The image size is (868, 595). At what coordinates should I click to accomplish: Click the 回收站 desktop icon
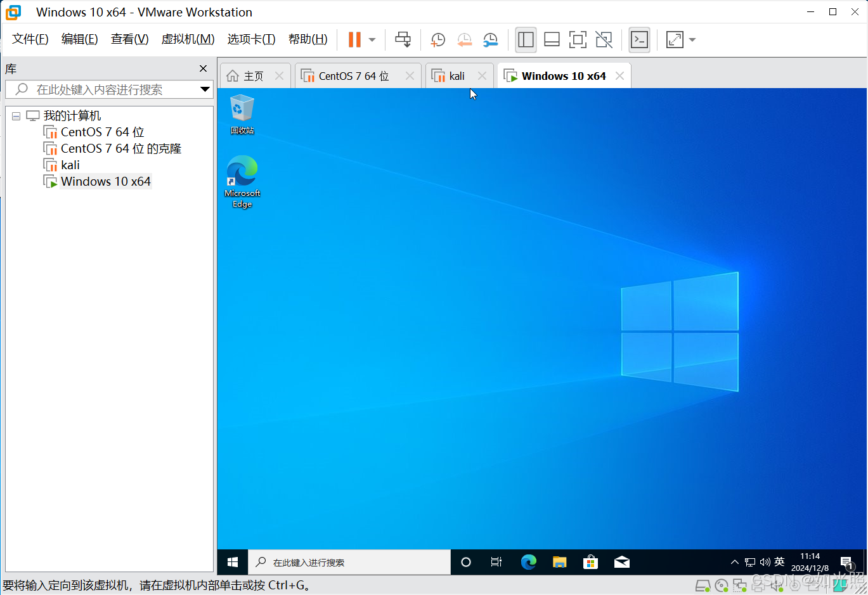pos(242,114)
